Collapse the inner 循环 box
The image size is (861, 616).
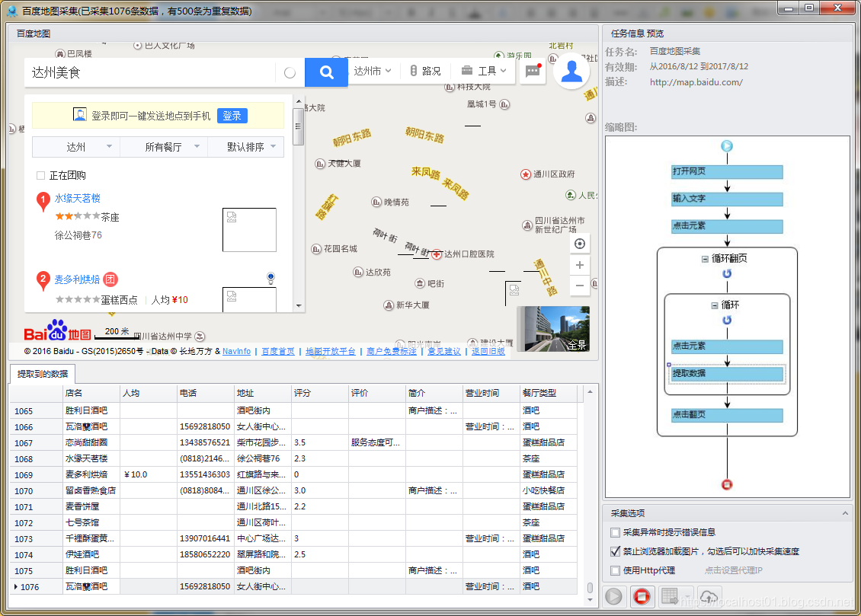tap(715, 305)
